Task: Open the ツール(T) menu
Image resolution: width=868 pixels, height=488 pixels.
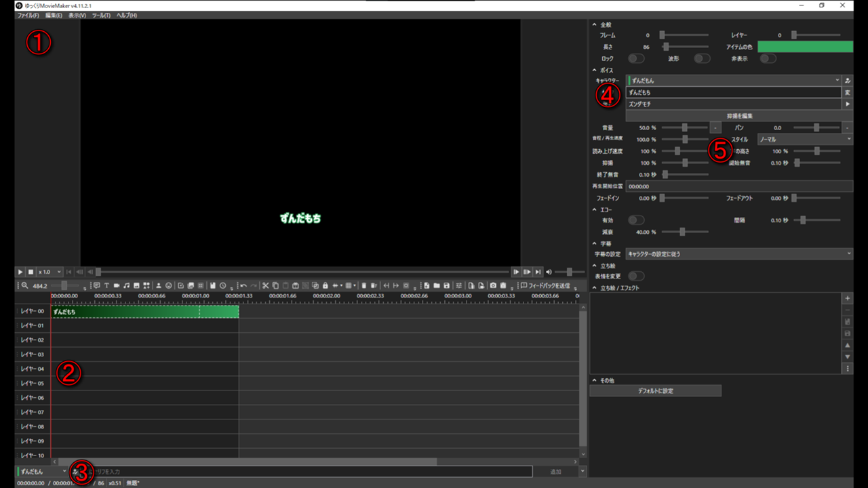Action: (x=101, y=15)
